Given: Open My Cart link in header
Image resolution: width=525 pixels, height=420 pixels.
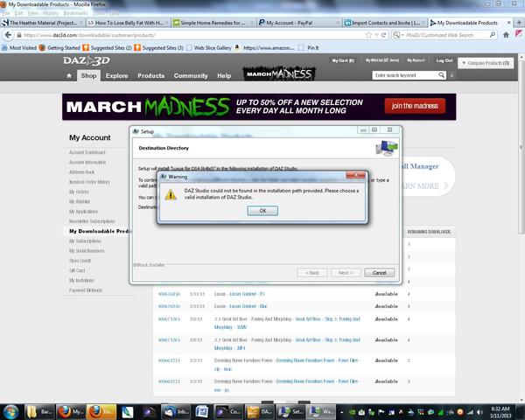Looking at the screenshot, I should click(343, 60).
